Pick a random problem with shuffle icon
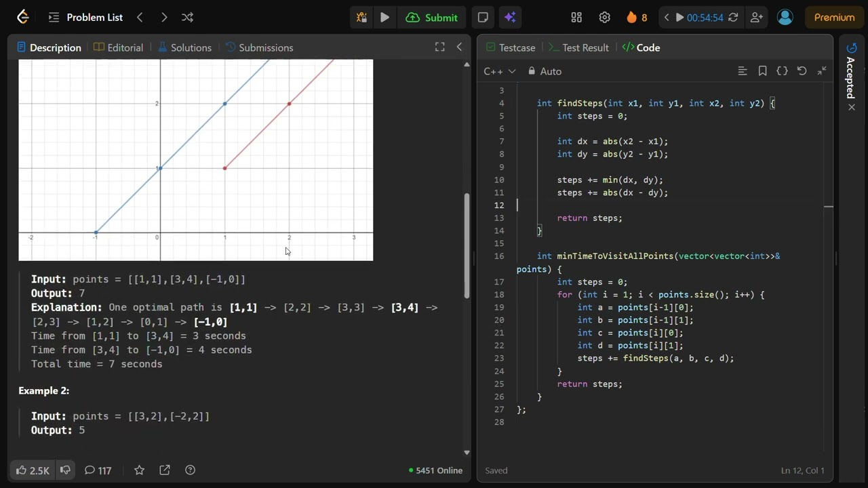The width and height of the screenshot is (868, 488). pyautogui.click(x=188, y=18)
